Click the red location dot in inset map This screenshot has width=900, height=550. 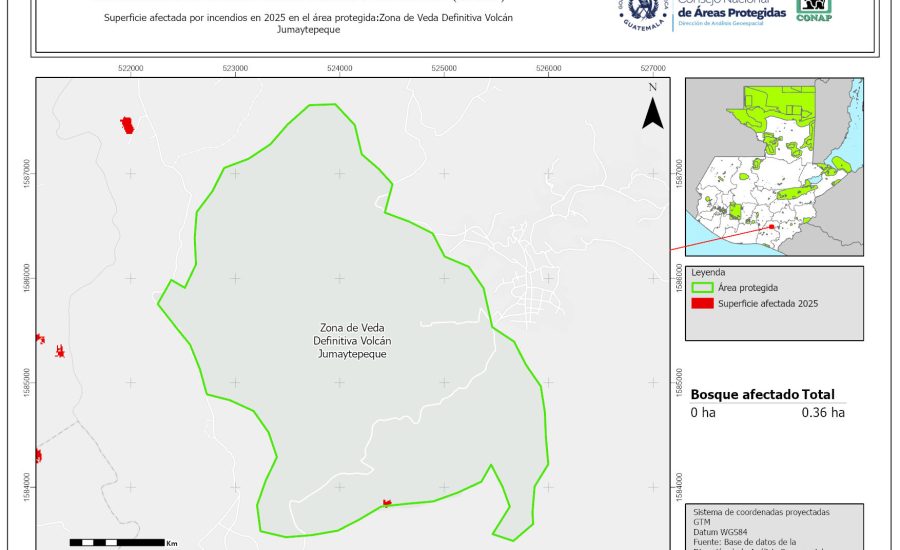(x=772, y=227)
